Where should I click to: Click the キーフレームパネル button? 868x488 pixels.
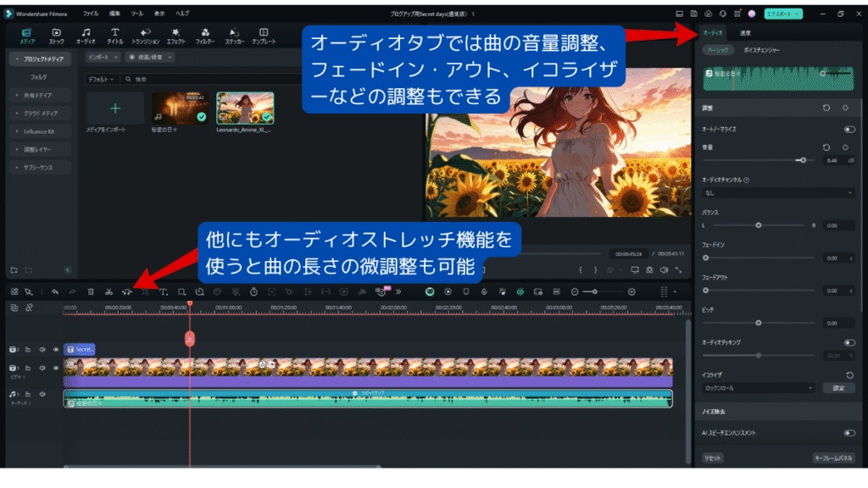(x=833, y=458)
